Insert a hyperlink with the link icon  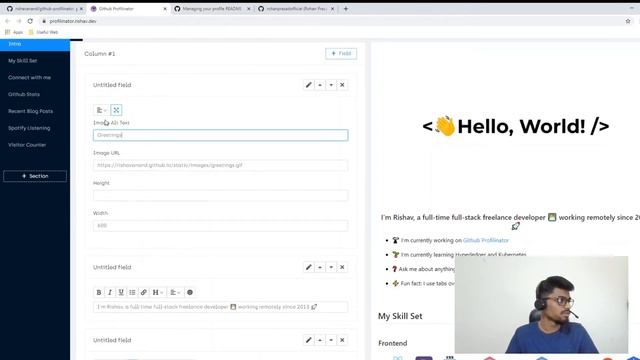[x=144, y=292]
